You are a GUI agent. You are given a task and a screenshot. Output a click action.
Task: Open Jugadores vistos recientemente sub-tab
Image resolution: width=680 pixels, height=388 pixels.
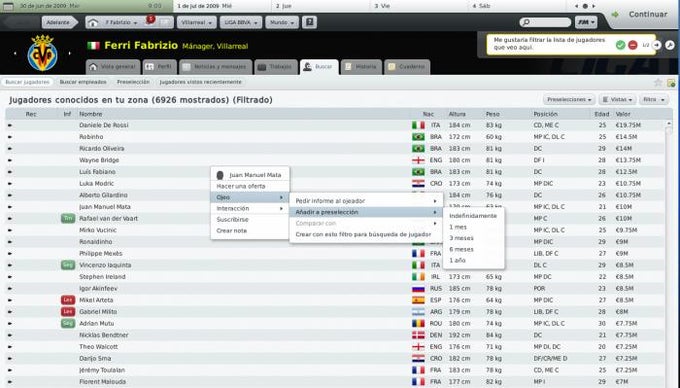200,82
